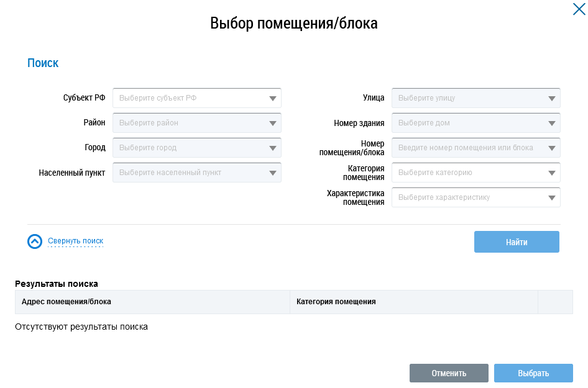Viewport: 588px width, 388px height.
Task: Open the Улица dropdown arrow
Action: pyautogui.click(x=551, y=98)
